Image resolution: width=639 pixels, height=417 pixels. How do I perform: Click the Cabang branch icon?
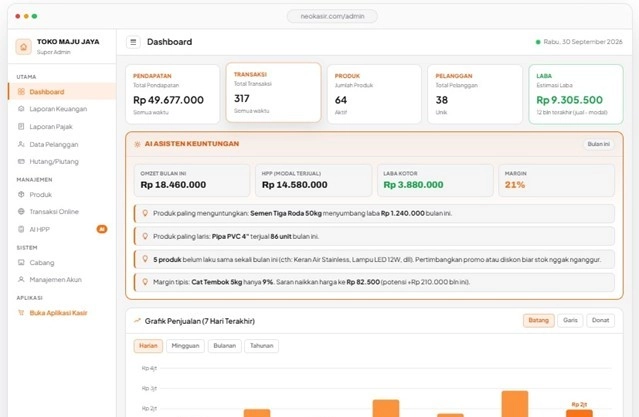(21, 263)
